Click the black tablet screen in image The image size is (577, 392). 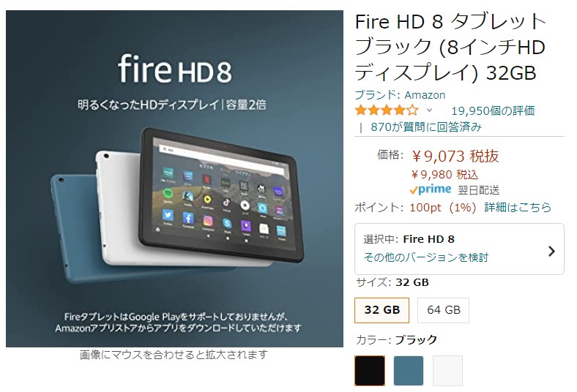click(x=223, y=193)
